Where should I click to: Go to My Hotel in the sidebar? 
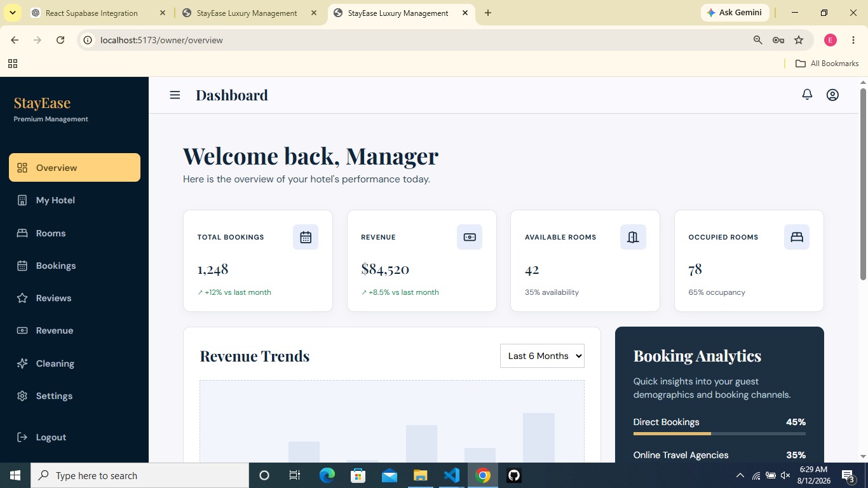[74, 200]
